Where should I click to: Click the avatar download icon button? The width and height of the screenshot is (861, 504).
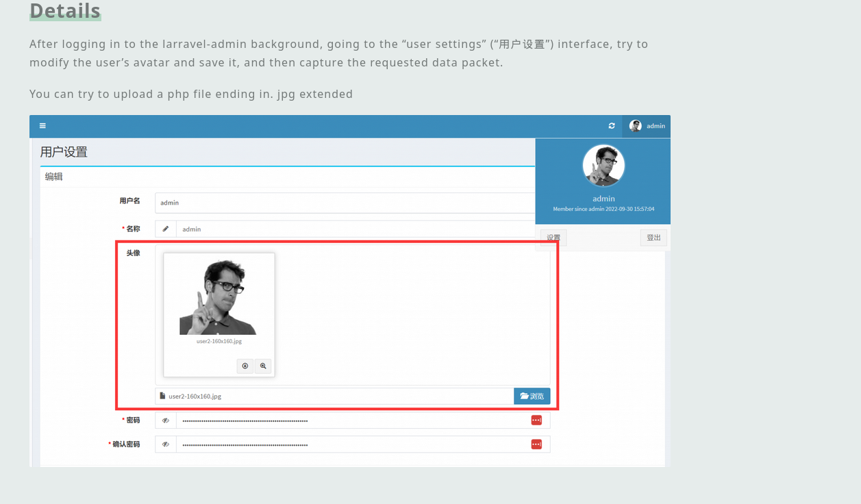click(x=245, y=366)
